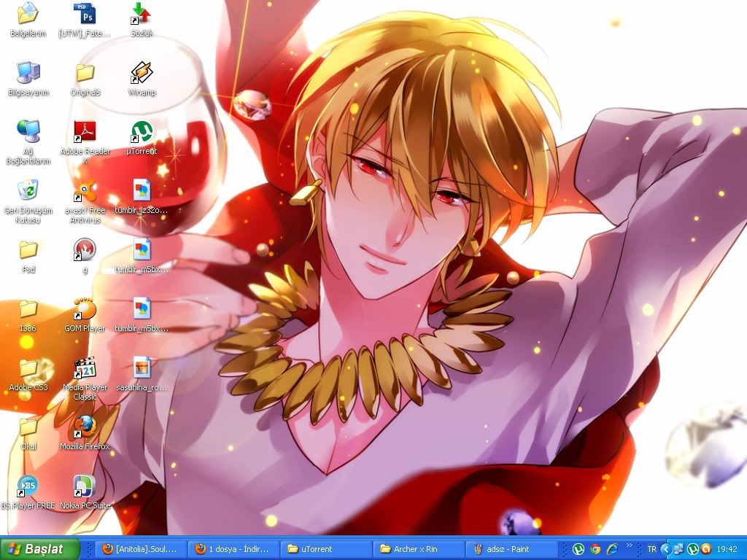Viewport: 747px width, 560px height.
Task: Select the sasuhina_ro image file
Action: [142, 374]
